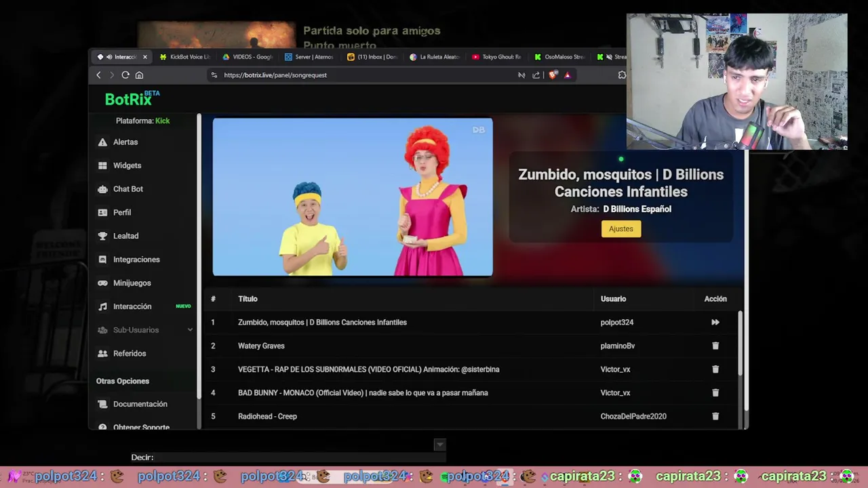The image size is (868, 488).
Task: Switch to the Server Aternos tab
Action: (309, 57)
